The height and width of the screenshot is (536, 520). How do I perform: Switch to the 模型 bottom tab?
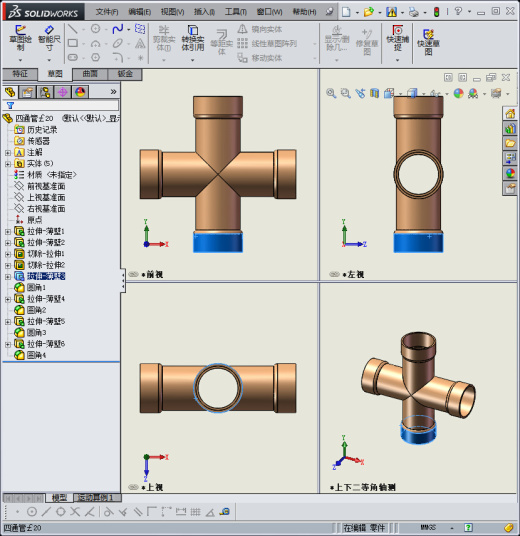[59, 498]
